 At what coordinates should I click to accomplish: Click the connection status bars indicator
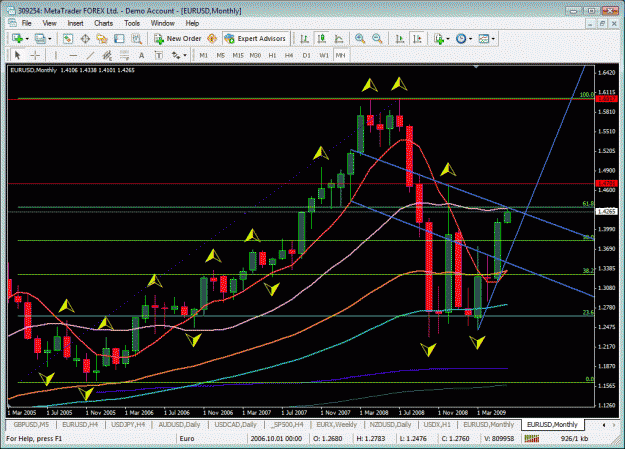click(531, 439)
